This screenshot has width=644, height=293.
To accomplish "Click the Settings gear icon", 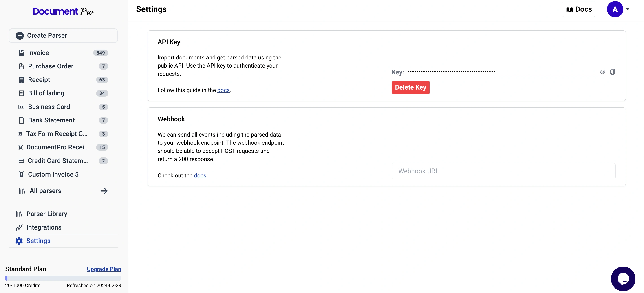I will [19, 241].
